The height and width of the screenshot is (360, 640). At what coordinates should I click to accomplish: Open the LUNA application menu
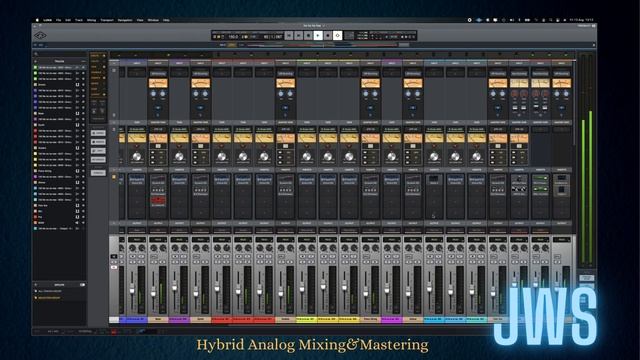coord(48,20)
